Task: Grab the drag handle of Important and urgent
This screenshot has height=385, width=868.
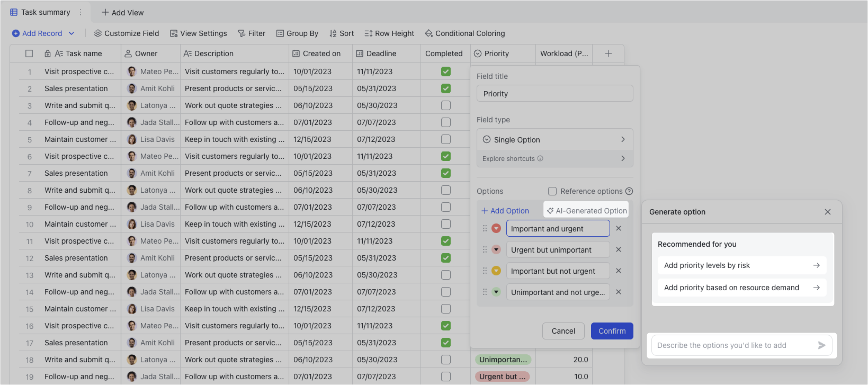Action: coord(485,228)
